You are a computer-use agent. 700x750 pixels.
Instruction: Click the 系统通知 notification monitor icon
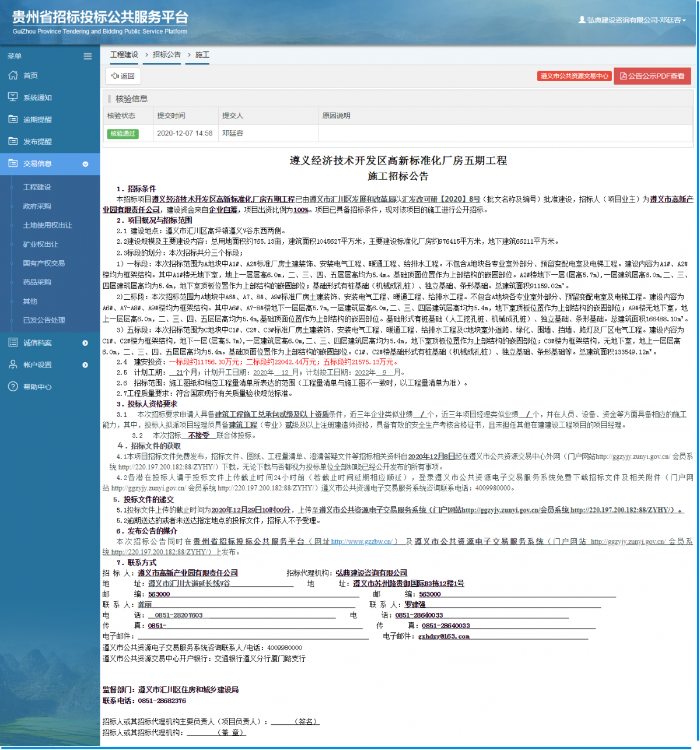tap(12, 97)
